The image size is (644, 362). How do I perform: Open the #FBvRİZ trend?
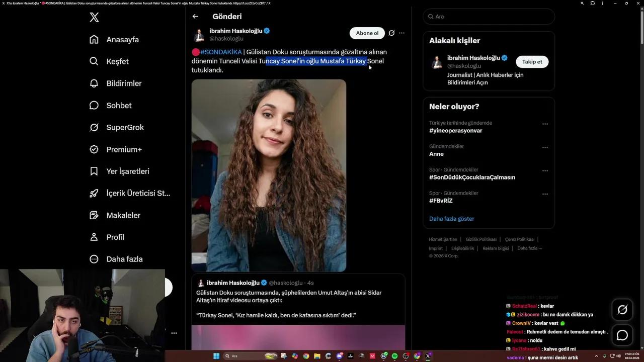pos(441,201)
